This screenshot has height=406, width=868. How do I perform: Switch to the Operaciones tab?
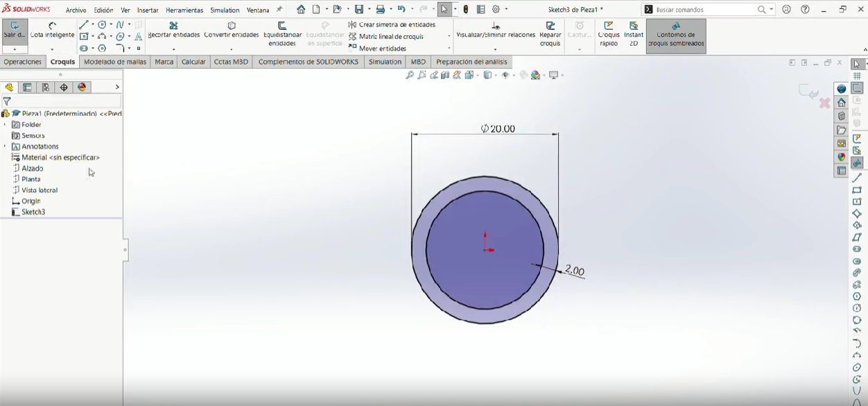pyautogui.click(x=23, y=62)
